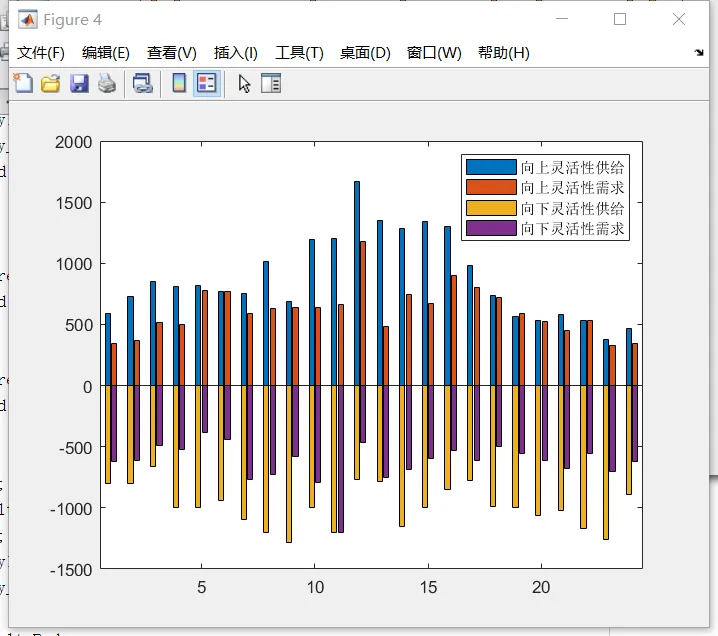
Task: Open the Property Inspector icon
Action: [271, 83]
